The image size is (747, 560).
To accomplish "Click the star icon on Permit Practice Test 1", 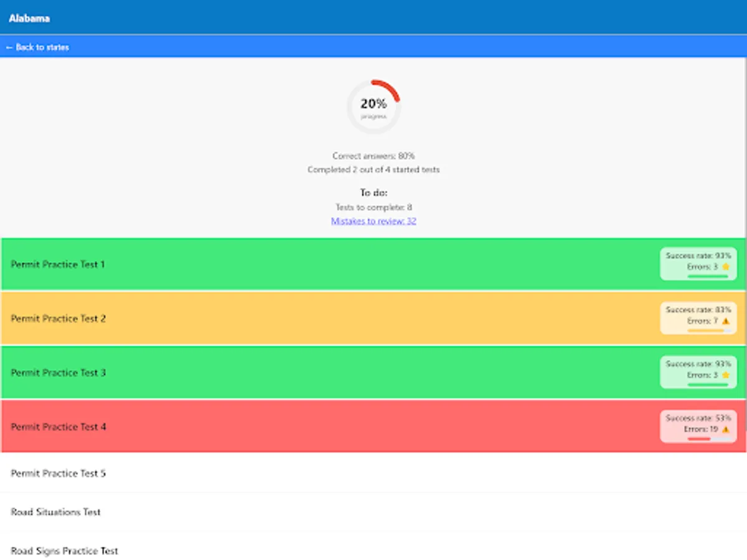I will click(x=726, y=265).
